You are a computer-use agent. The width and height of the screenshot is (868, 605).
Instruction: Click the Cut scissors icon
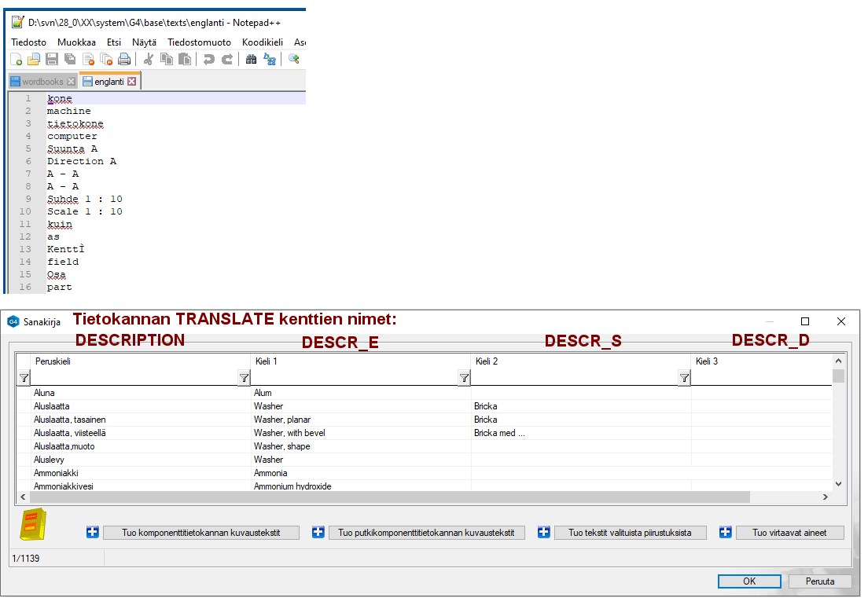pyautogui.click(x=148, y=59)
